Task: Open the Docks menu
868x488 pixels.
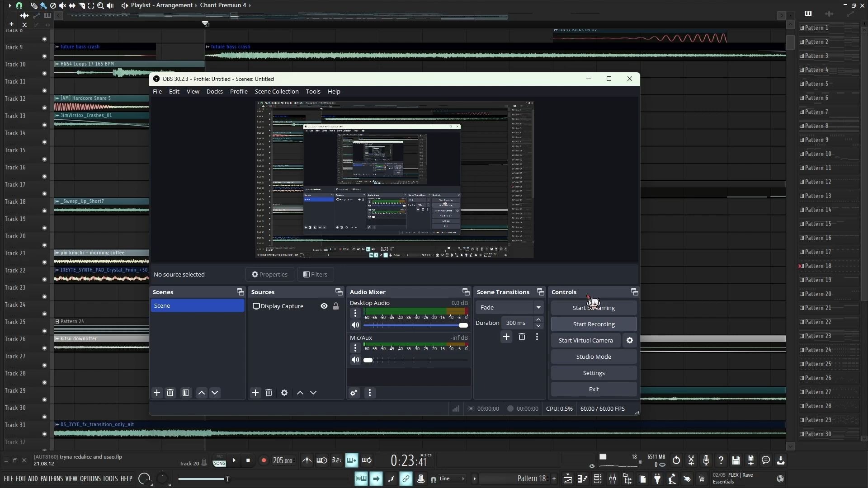Action: click(x=214, y=91)
